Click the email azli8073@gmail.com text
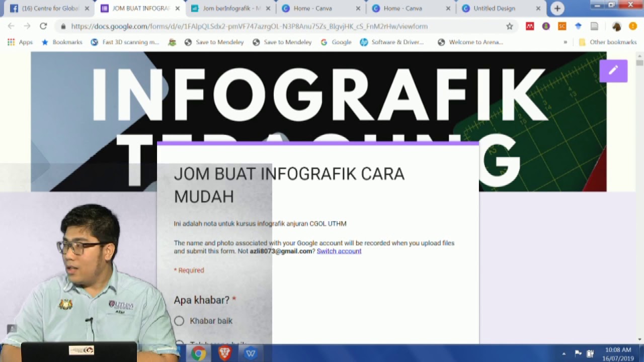 pos(281,251)
